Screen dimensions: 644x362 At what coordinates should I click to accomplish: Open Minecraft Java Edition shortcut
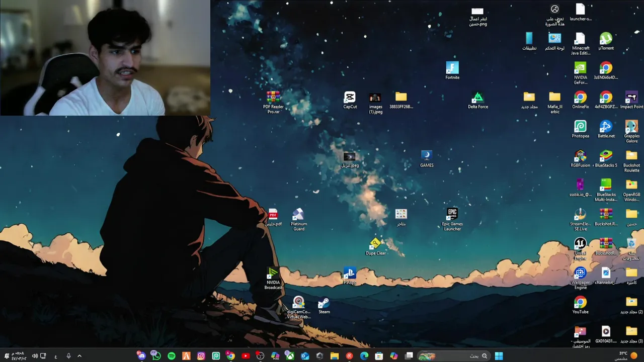click(x=580, y=43)
